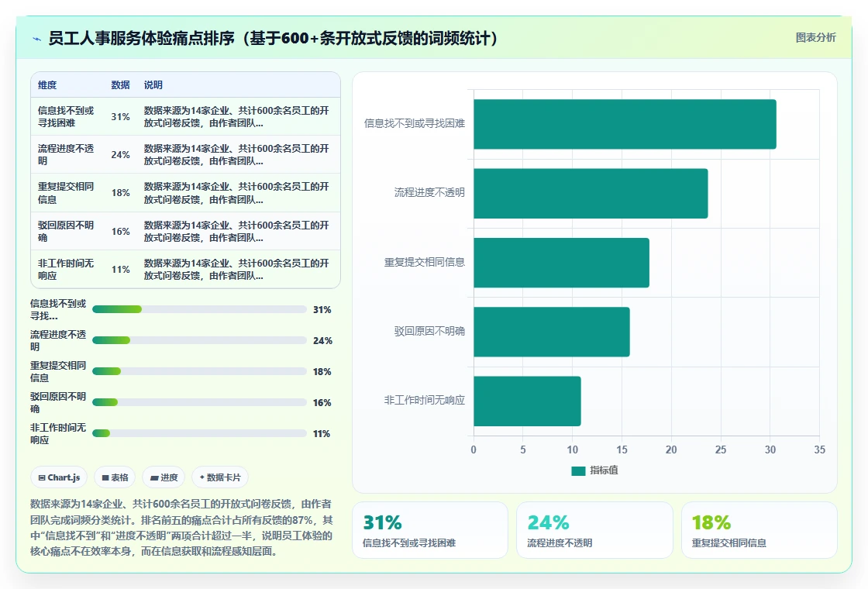Screen dimensions: 868x589
Task: Click the 31% cell in the table
Action: [x=120, y=117]
